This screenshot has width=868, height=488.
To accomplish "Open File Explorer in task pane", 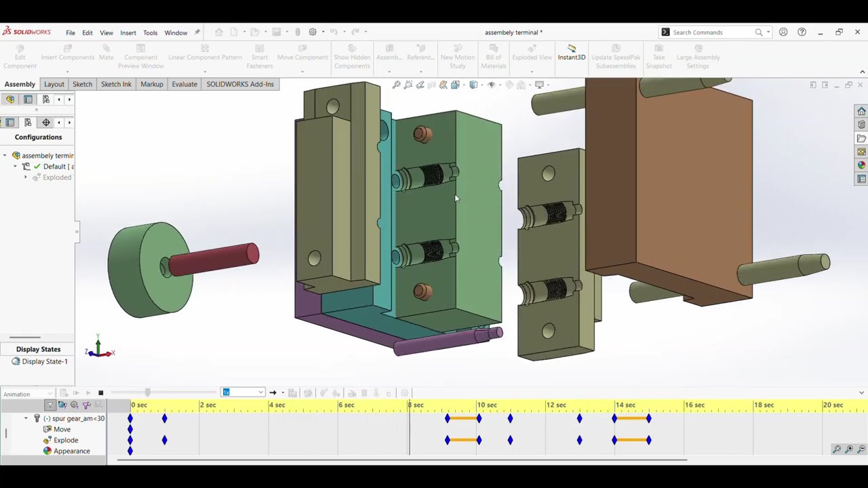I will (x=861, y=138).
